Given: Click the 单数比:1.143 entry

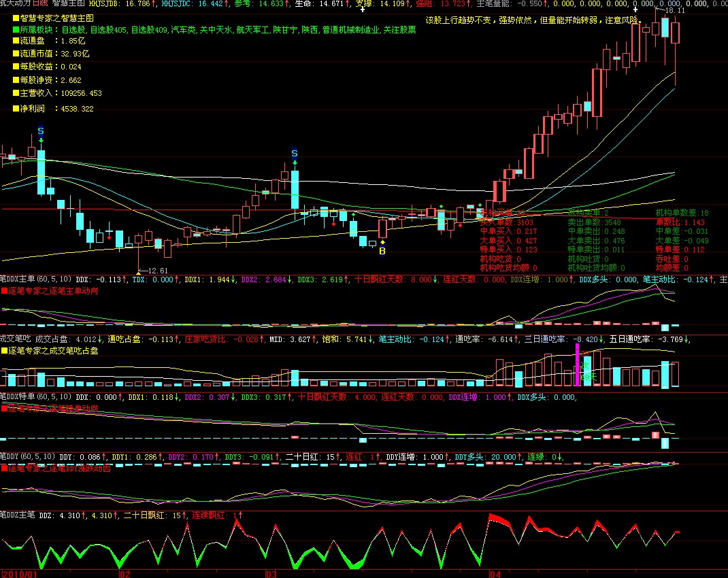Looking at the screenshot, I should pyautogui.click(x=680, y=222).
